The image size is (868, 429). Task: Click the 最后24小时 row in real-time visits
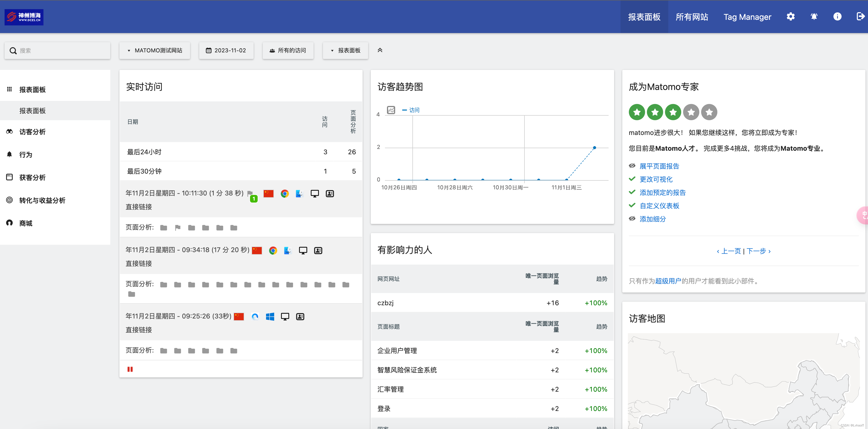[241, 152]
